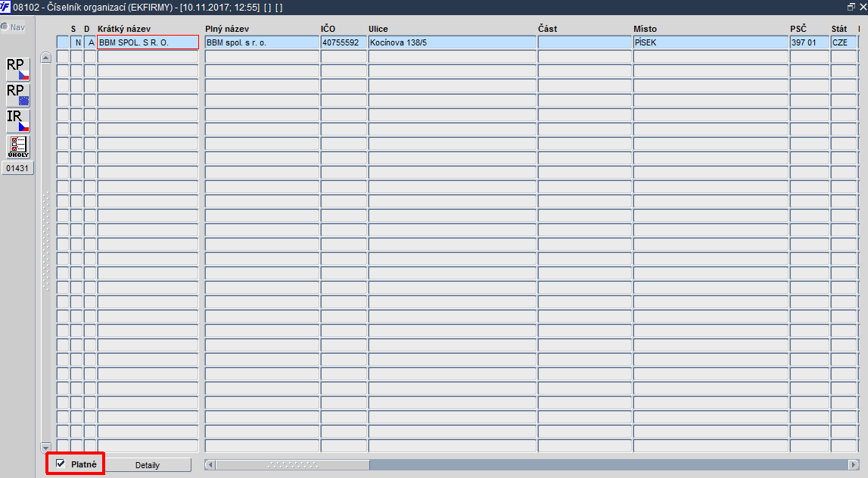The width and height of the screenshot is (868, 478).
Task: Click the application icon in title bar
Action: (x=5, y=8)
